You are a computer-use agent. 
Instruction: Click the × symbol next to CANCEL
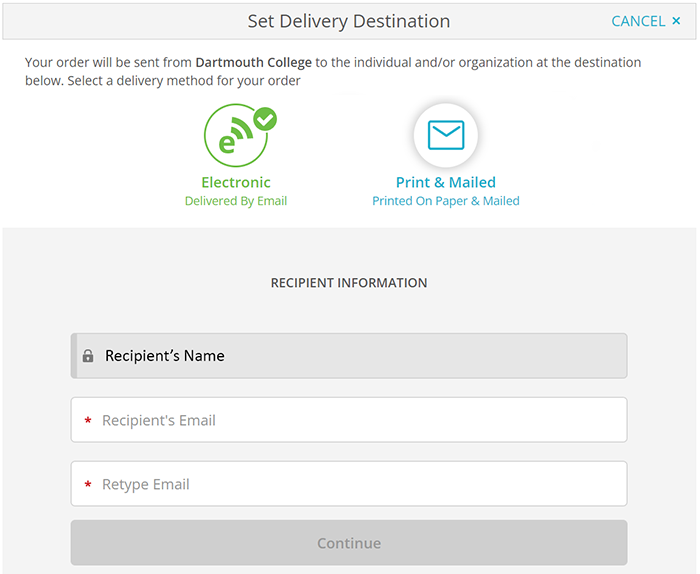pos(676,21)
